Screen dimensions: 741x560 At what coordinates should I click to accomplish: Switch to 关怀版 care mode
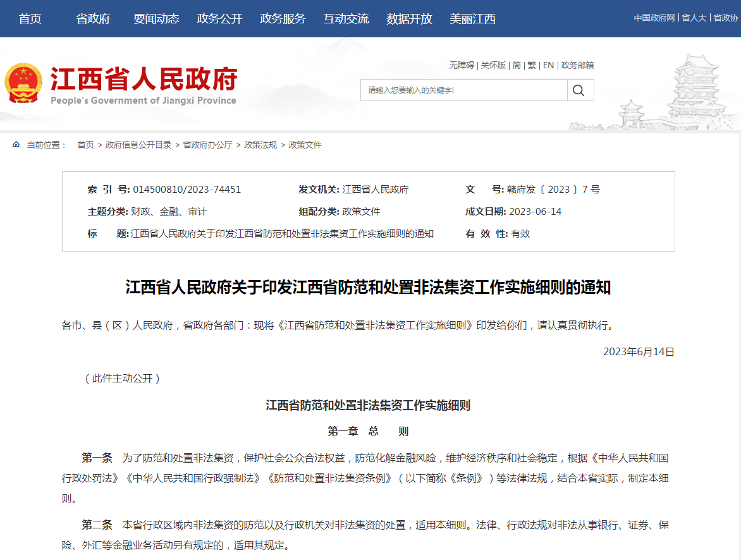click(x=493, y=65)
